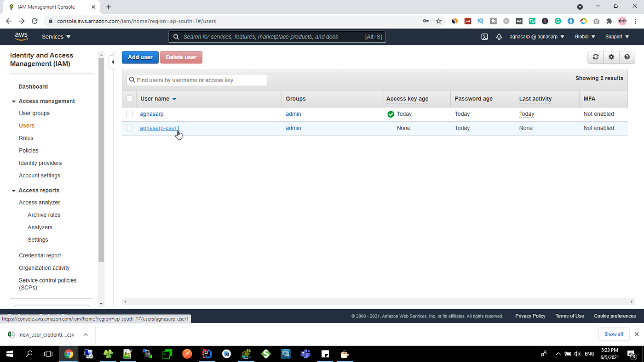
Task: Open agnasarp @ agnasarp account menu
Action: pos(537,37)
